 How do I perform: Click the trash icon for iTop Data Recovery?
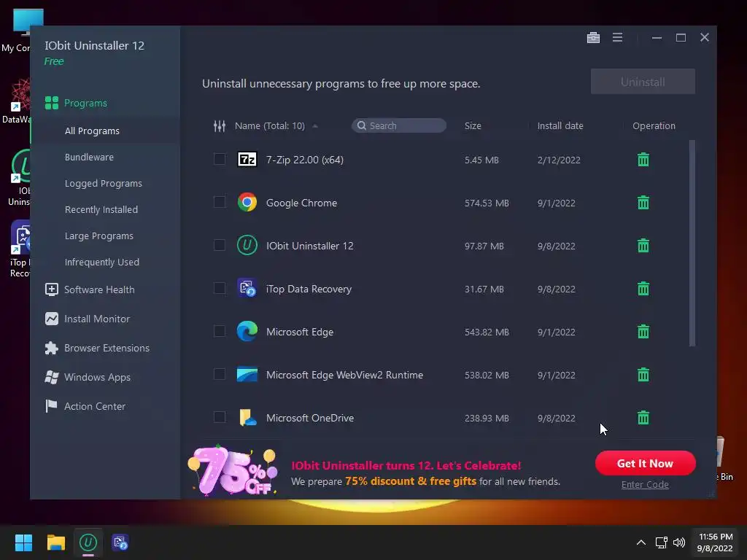pyautogui.click(x=643, y=289)
